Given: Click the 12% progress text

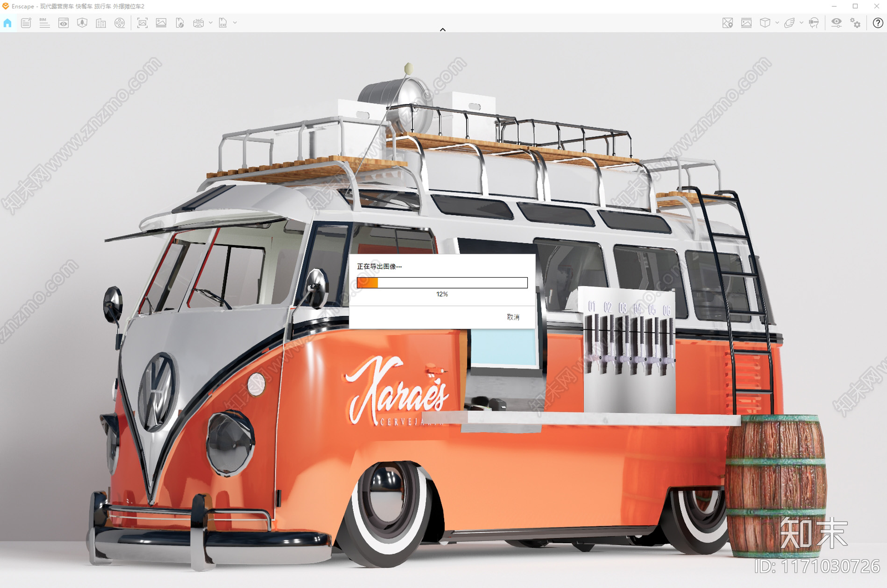Looking at the screenshot, I should click(x=442, y=294).
